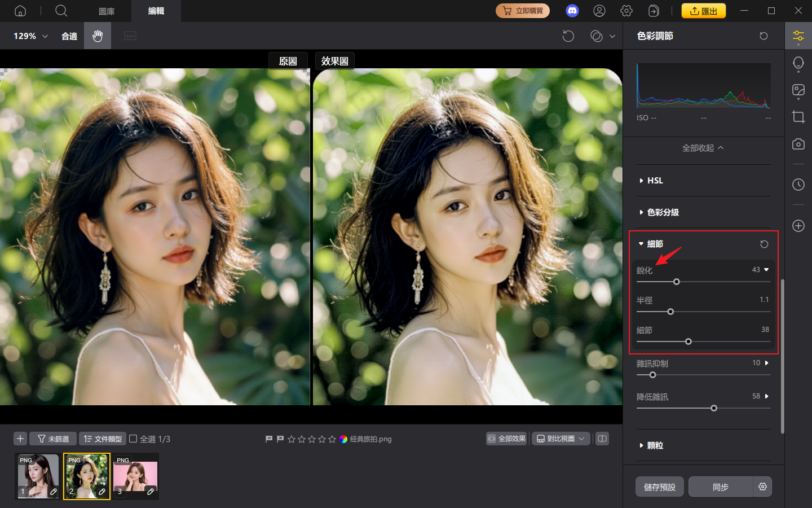
Task: Expand the HSL section
Action: (x=655, y=180)
